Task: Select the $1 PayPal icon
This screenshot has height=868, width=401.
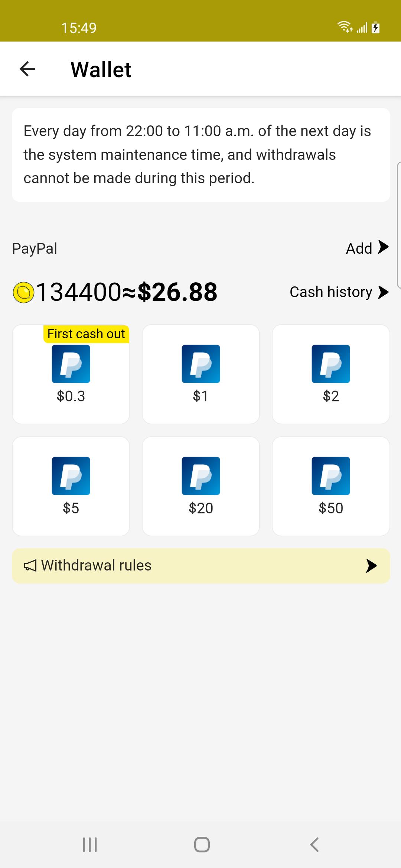Action: click(201, 364)
